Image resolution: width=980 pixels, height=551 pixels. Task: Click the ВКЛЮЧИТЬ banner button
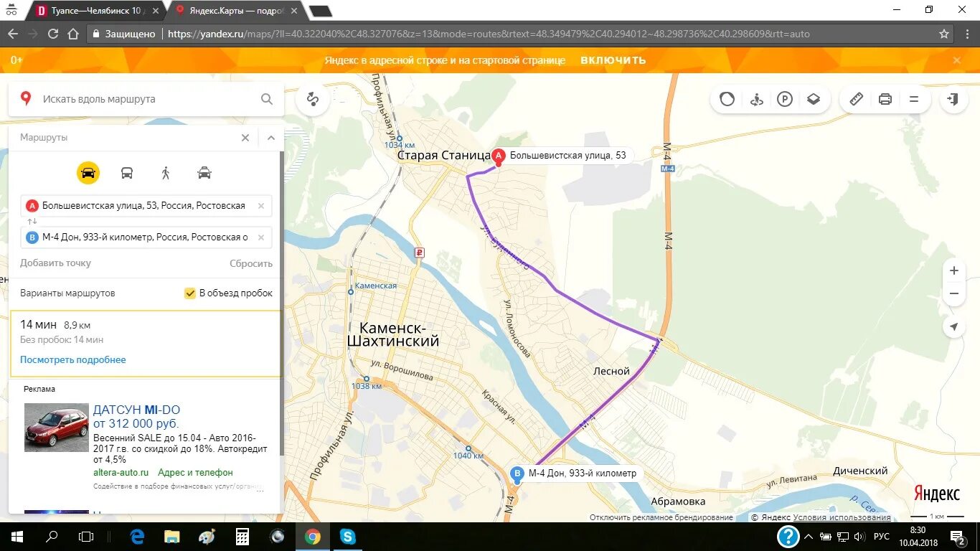pyautogui.click(x=613, y=60)
